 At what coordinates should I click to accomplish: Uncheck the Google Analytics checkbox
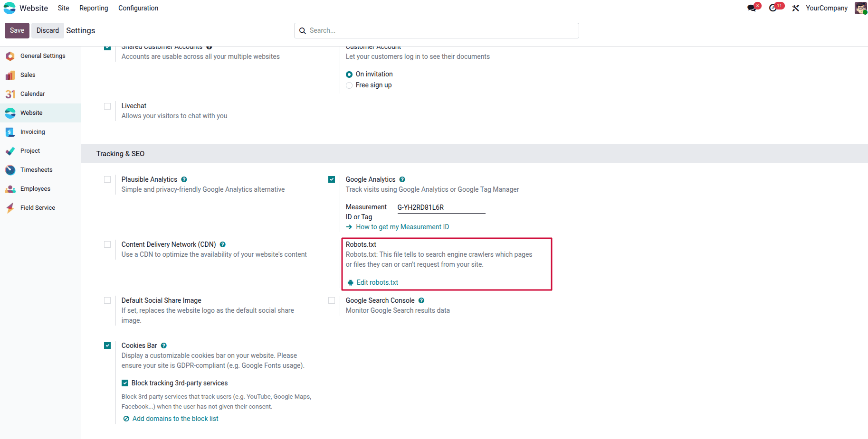click(x=332, y=179)
